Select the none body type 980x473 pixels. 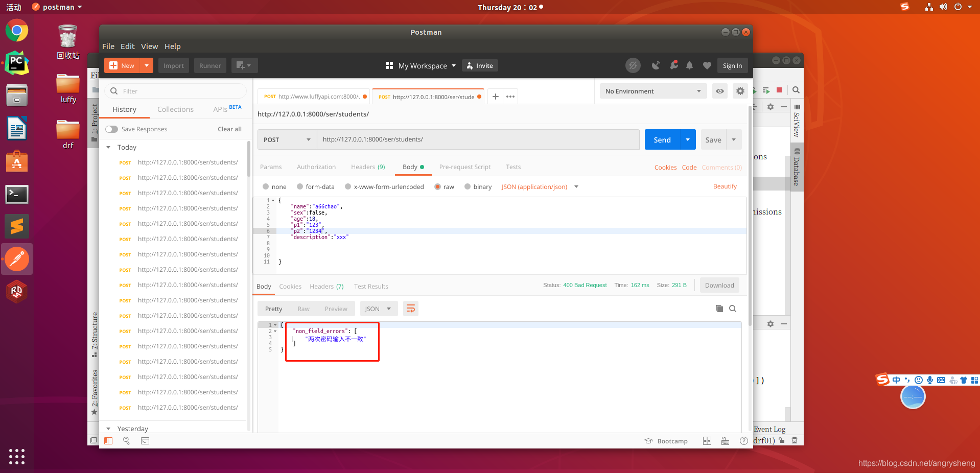(x=266, y=186)
